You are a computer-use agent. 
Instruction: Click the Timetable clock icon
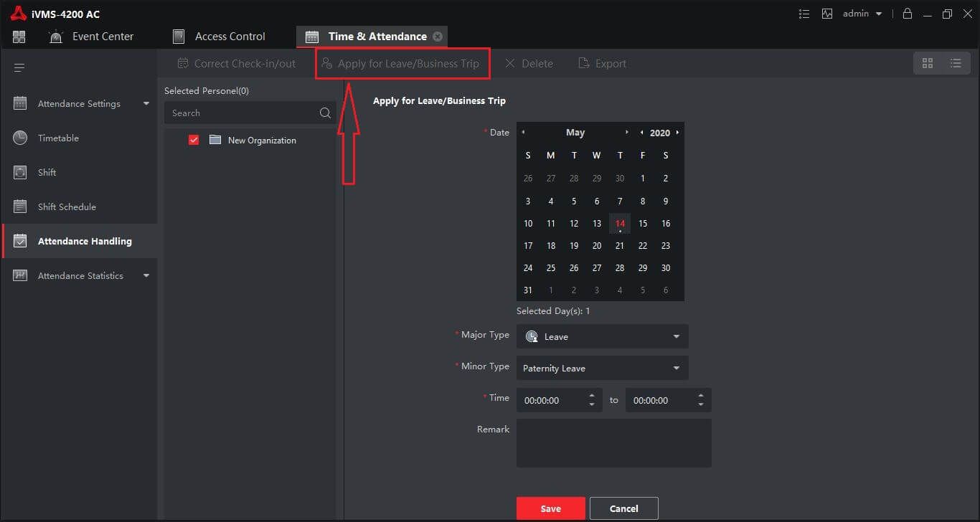(20, 138)
